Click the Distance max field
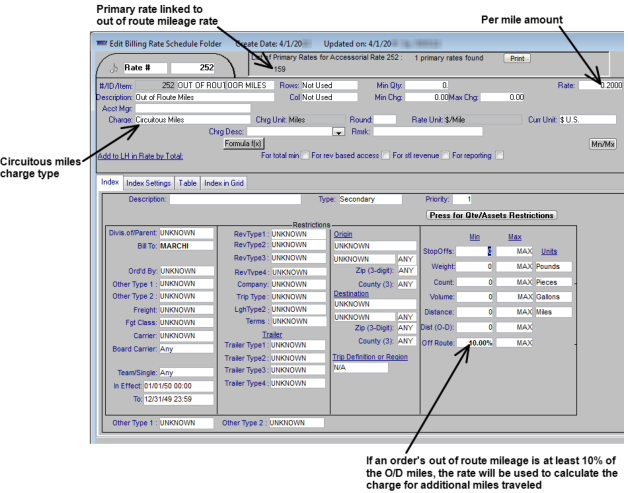This screenshot has width=628, height=493. point(514,312)
